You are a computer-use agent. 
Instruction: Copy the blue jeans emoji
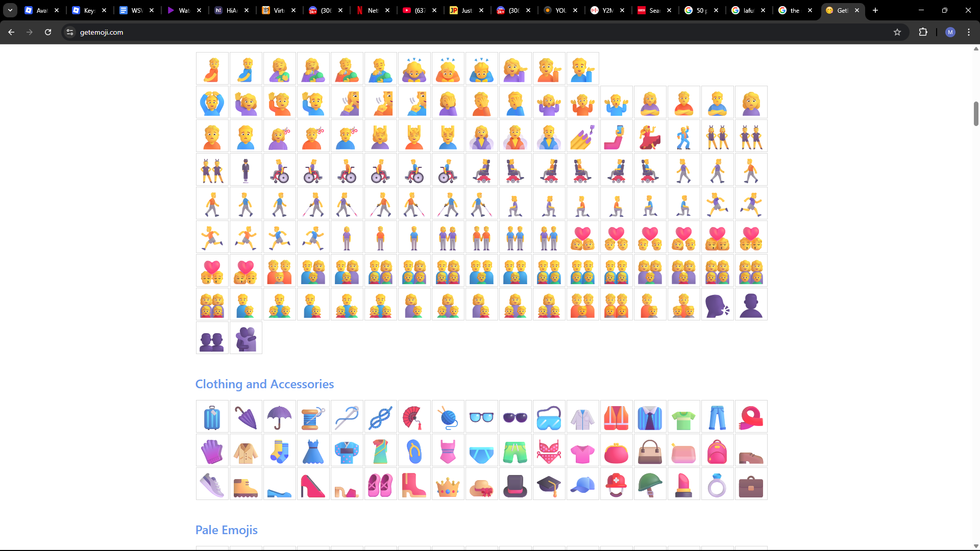pos(718,417)
